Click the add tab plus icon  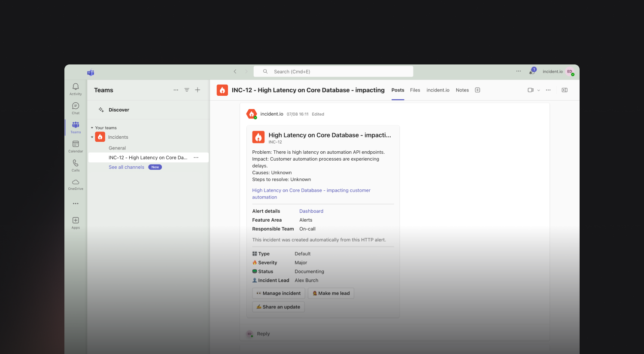[477, 90]
